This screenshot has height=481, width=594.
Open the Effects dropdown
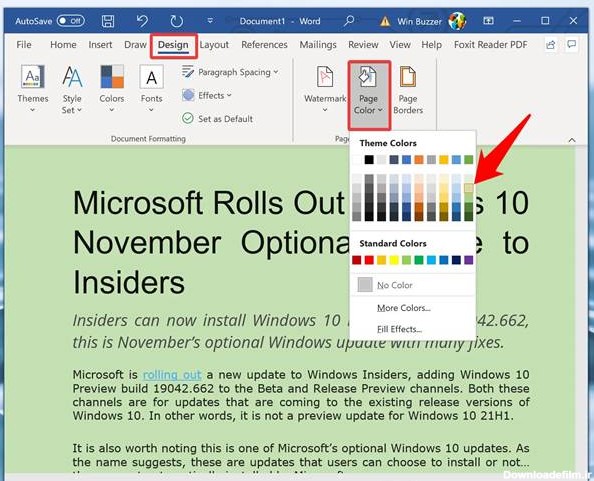coord(207,95)
